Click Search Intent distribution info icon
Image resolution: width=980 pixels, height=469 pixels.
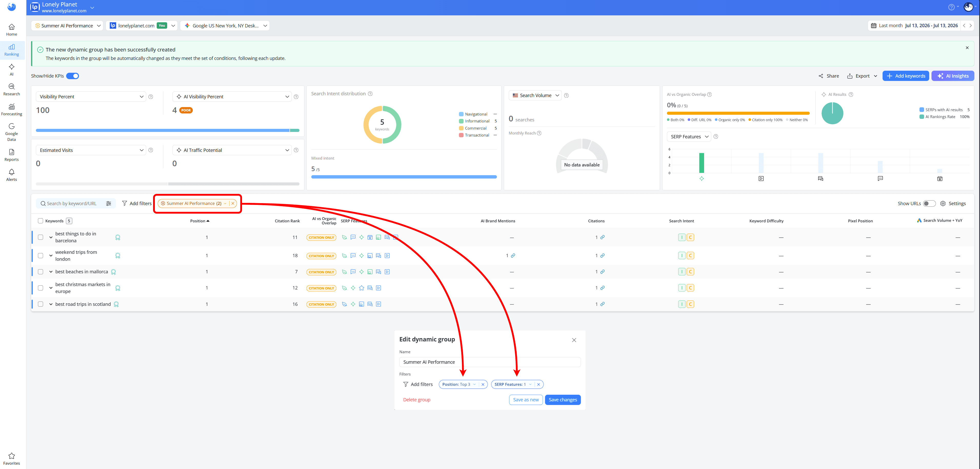(370, 94)
